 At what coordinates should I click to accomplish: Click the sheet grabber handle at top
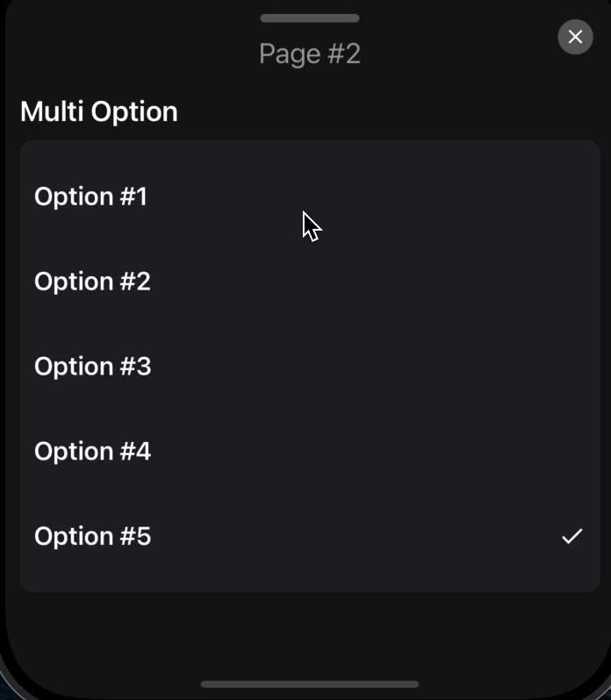pos(310,18)
